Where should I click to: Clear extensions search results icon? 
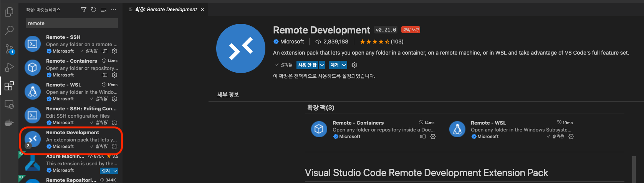[104, 10]
